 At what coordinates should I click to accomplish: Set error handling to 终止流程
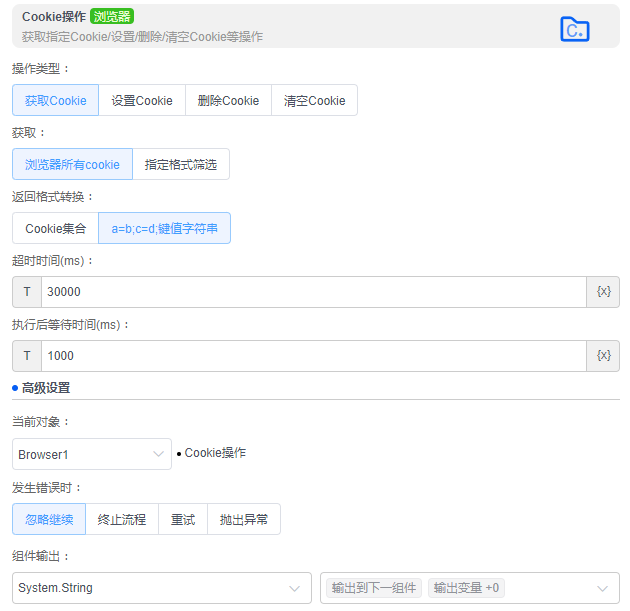[122, 519]
